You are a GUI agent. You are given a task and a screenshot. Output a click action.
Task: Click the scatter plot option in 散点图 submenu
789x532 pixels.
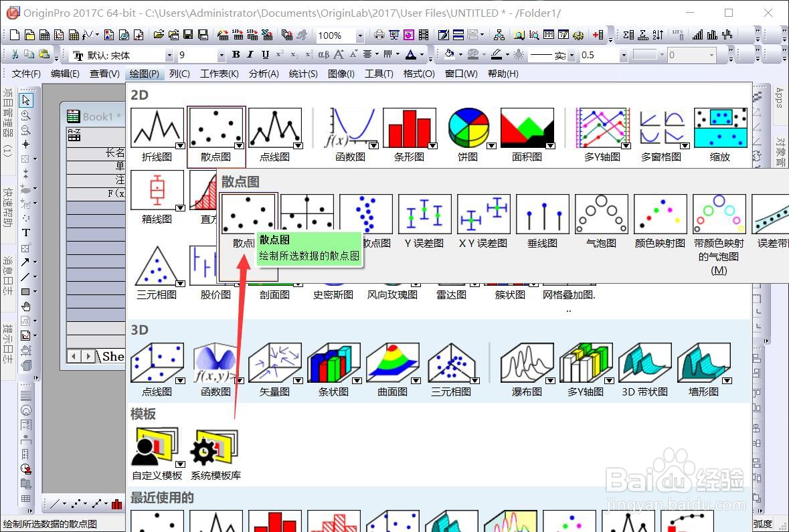(248, 214)
